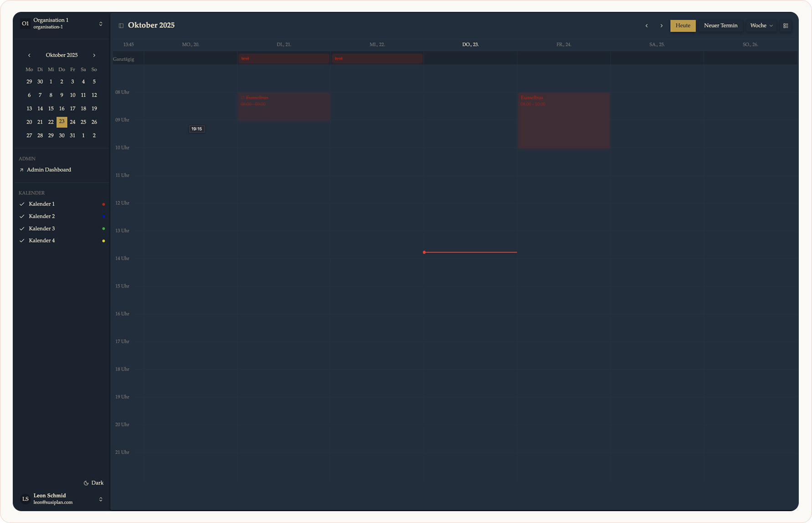The width and height of the screenshot is (812, 523).
Task: Toggle Kalender 3 visibility checkmark
Action: pos(22,228)
